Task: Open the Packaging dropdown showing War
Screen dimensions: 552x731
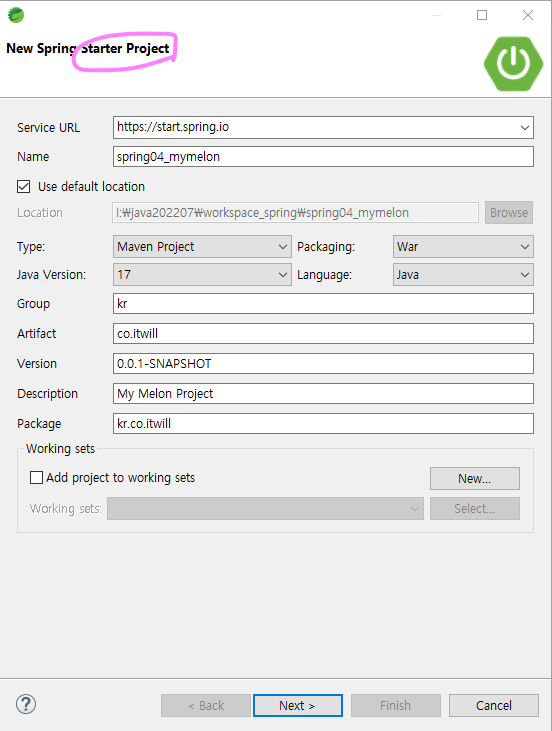Action: click(x=463, y=247)
